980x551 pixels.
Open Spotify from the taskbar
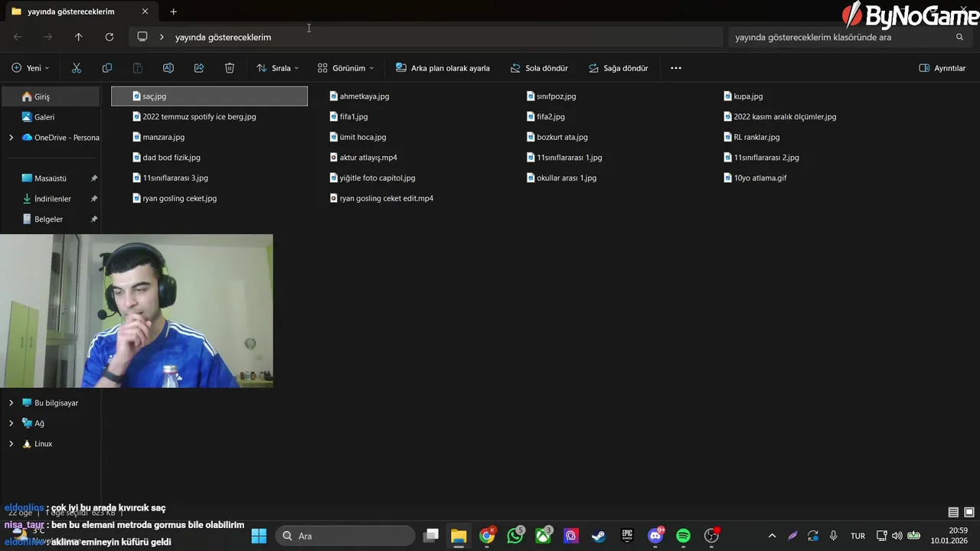click(x=684, y=536)
